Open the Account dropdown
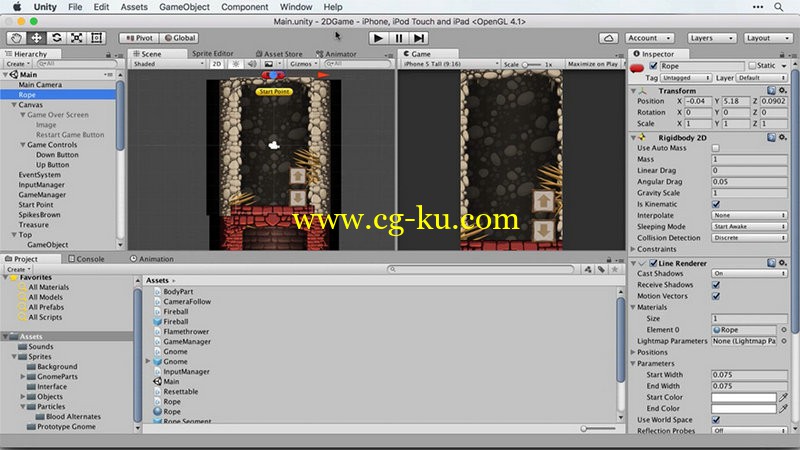 649,38
